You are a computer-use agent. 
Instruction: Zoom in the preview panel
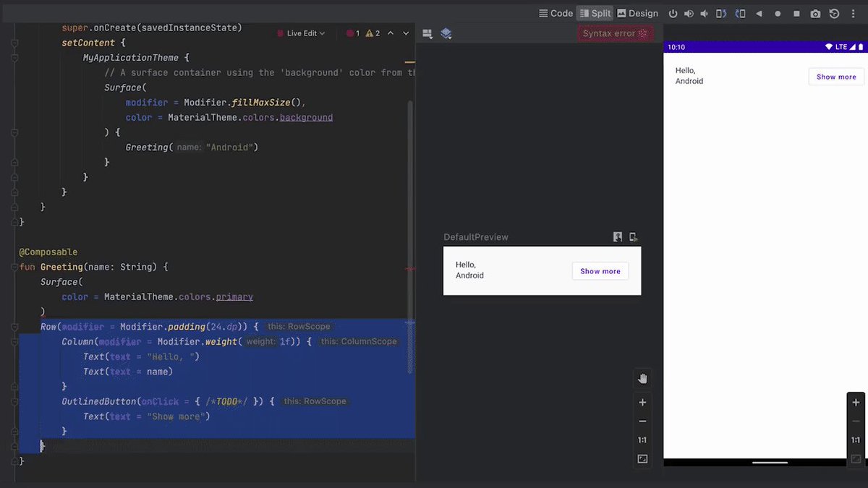pos(642,402)
